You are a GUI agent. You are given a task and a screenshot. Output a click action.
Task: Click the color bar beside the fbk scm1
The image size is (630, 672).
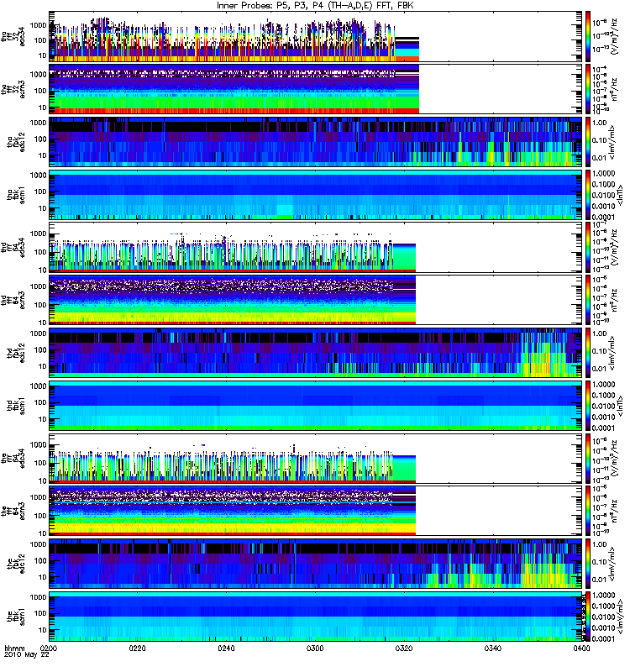click(x=588, y=617)
